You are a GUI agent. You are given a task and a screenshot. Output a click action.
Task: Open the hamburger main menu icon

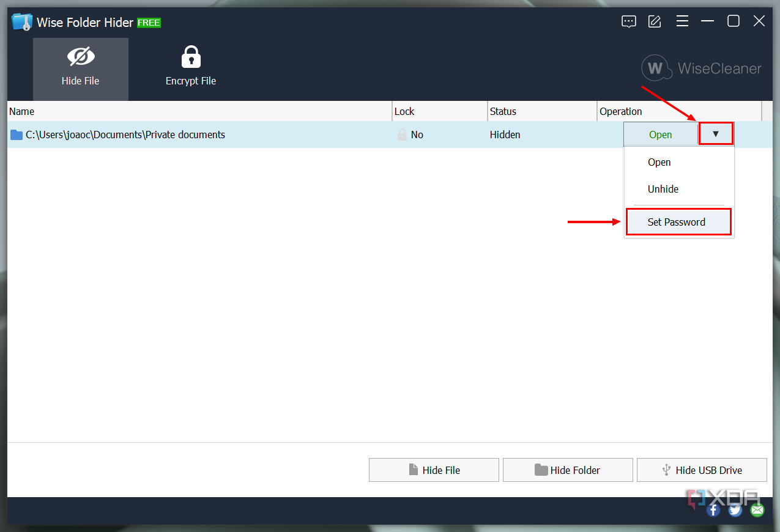[682, 21]
